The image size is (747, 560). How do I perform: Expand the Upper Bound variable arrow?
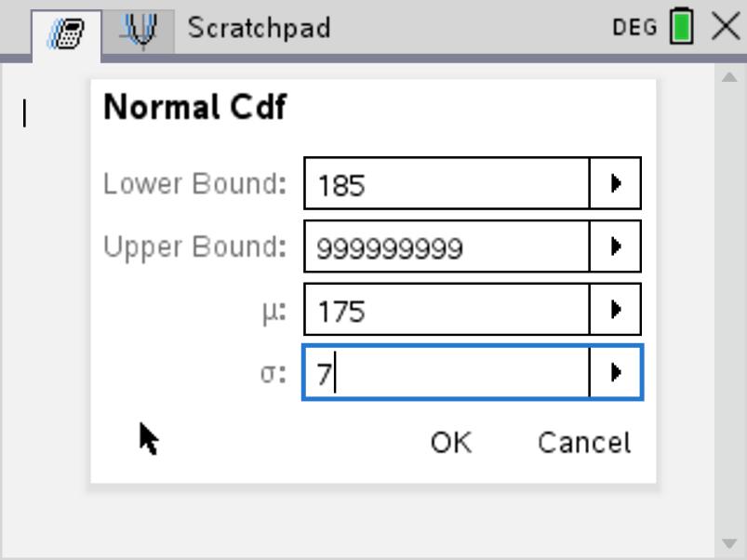615,247
